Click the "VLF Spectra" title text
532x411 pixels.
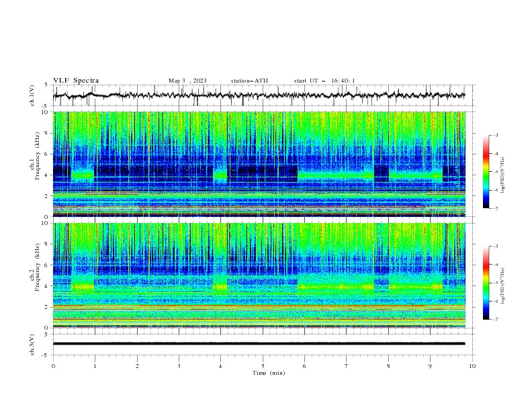[x=76, y=81]
